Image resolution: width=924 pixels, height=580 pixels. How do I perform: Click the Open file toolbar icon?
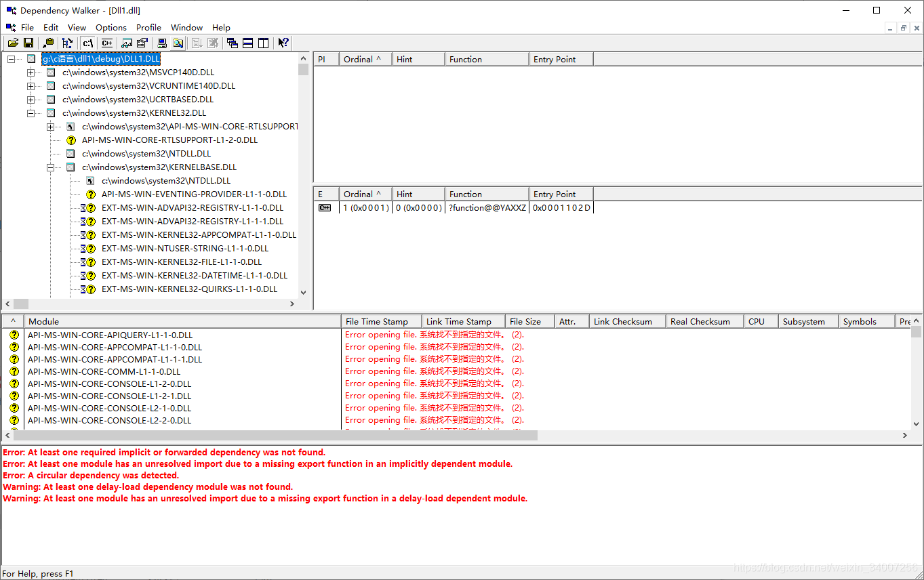click(x=13, y=43)
